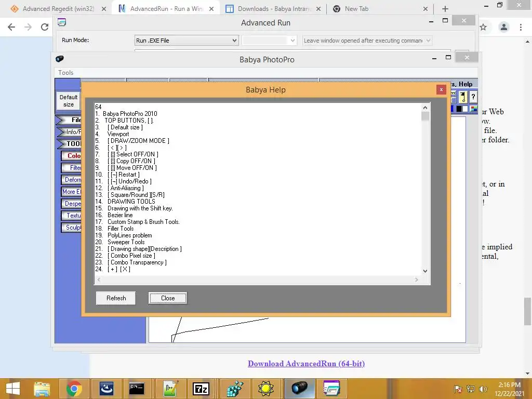532x399 pixels.
Task: Select the white color swatch in PhotoPro
Action: (x=465, y=109)
